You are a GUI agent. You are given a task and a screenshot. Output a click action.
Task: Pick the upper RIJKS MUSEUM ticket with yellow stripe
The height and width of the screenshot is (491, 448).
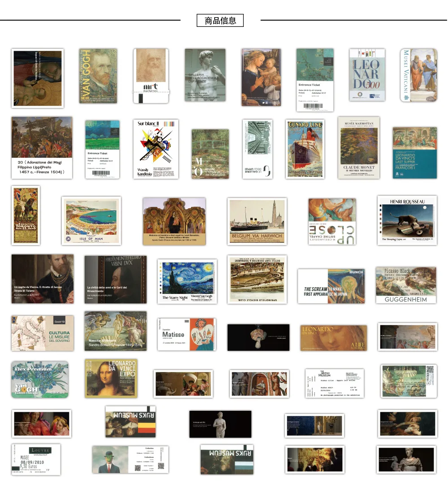(x=130, y=422)
